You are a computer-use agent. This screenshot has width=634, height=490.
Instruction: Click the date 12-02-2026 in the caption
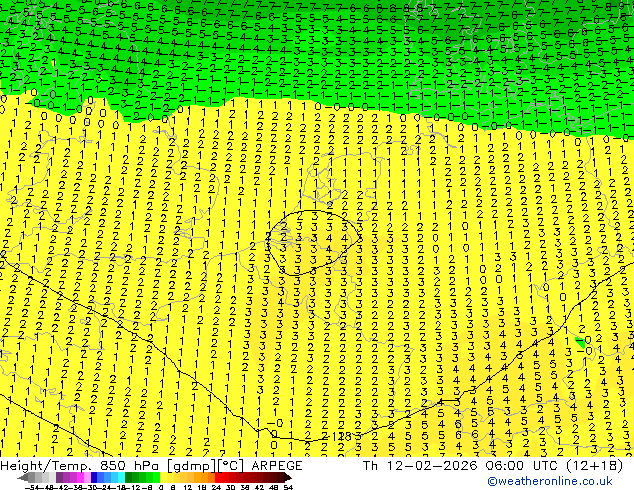[431, 466]
